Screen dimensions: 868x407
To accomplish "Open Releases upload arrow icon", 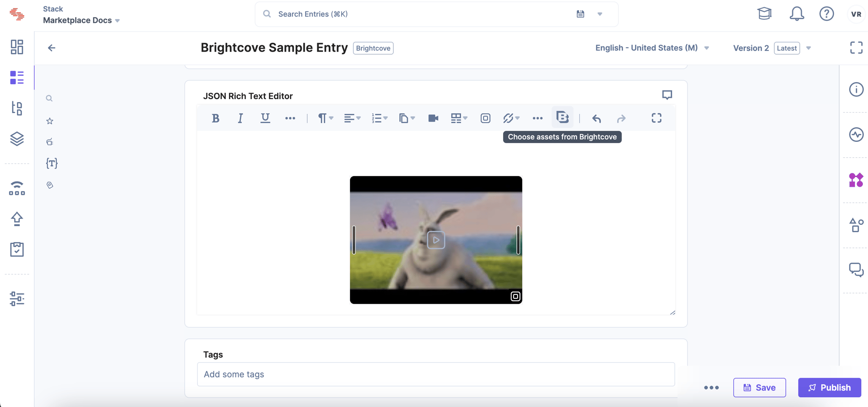I will (17, 219).
